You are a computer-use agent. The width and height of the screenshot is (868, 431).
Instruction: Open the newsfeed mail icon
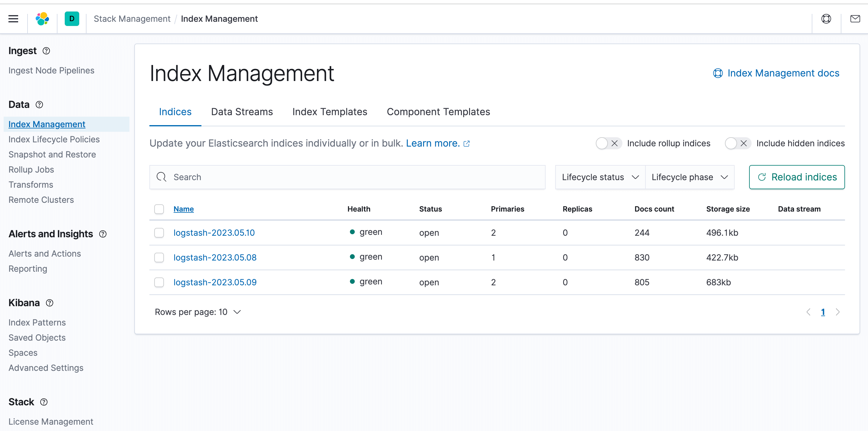(855, 19)
